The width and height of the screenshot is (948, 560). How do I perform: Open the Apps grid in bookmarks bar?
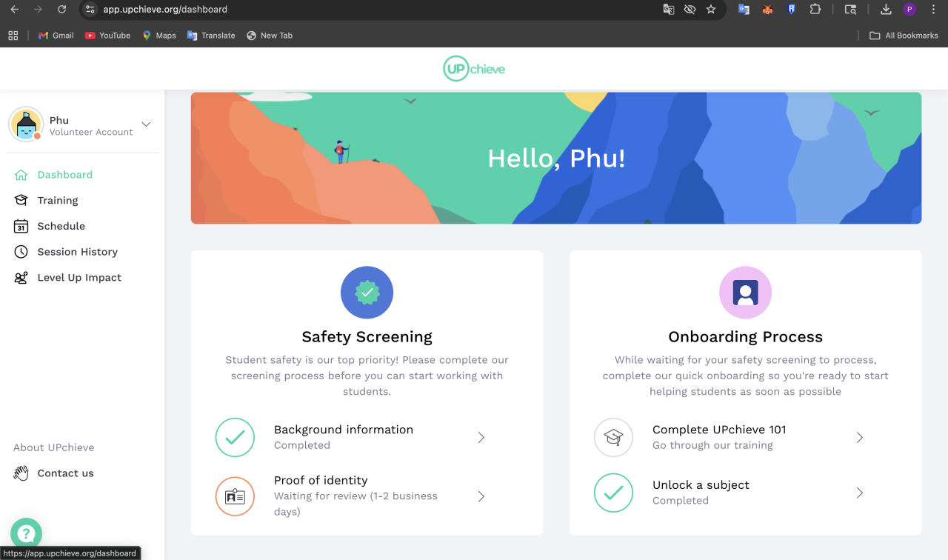pyautogui.click(x=13, y=36)
